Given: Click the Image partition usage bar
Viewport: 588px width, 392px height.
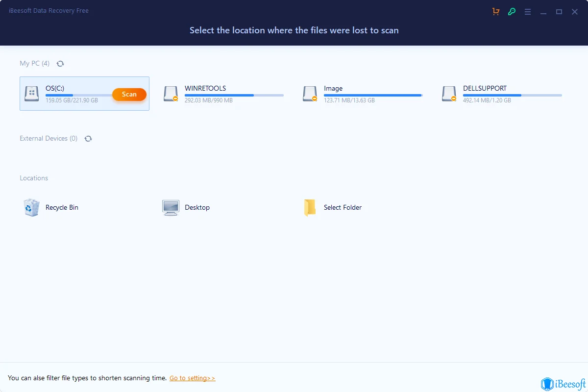Looking at the screenshot, I should click(373, 95).
